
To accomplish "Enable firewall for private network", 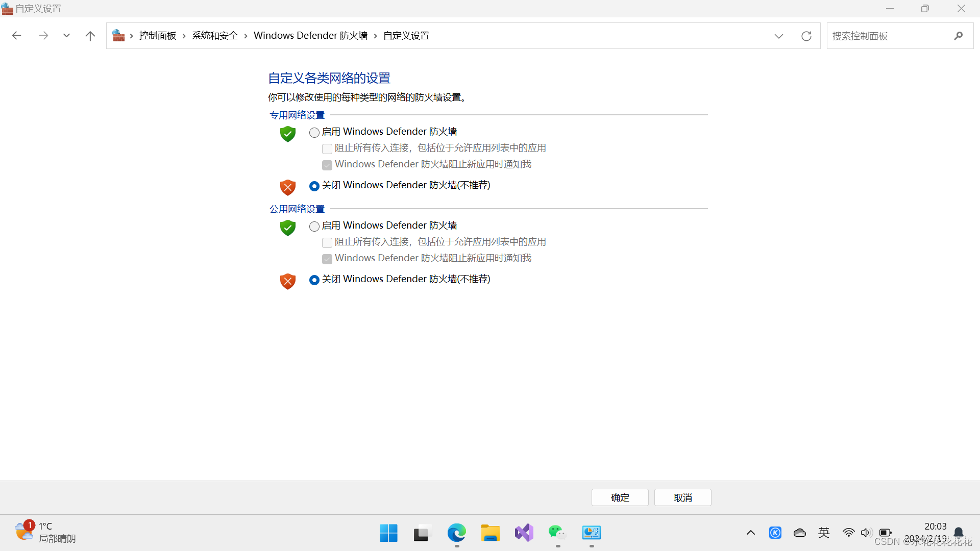I will (314, 133).
